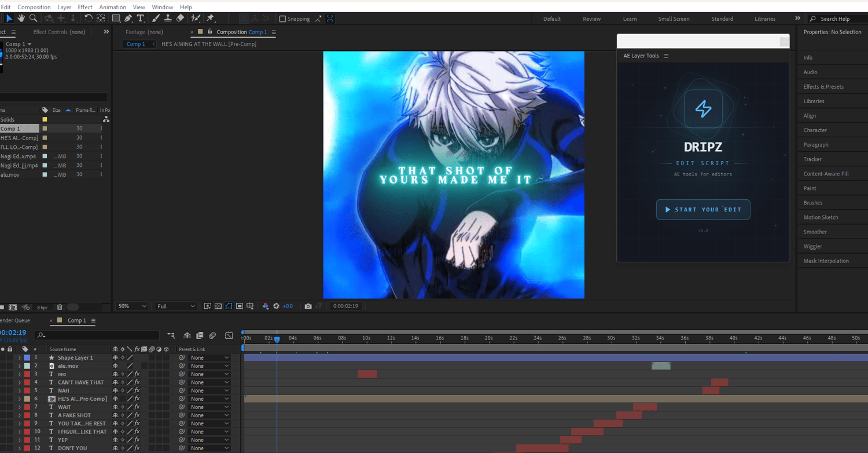Click red label swatch of reo layer
868x453 pixels.
[x=27, y=374]
